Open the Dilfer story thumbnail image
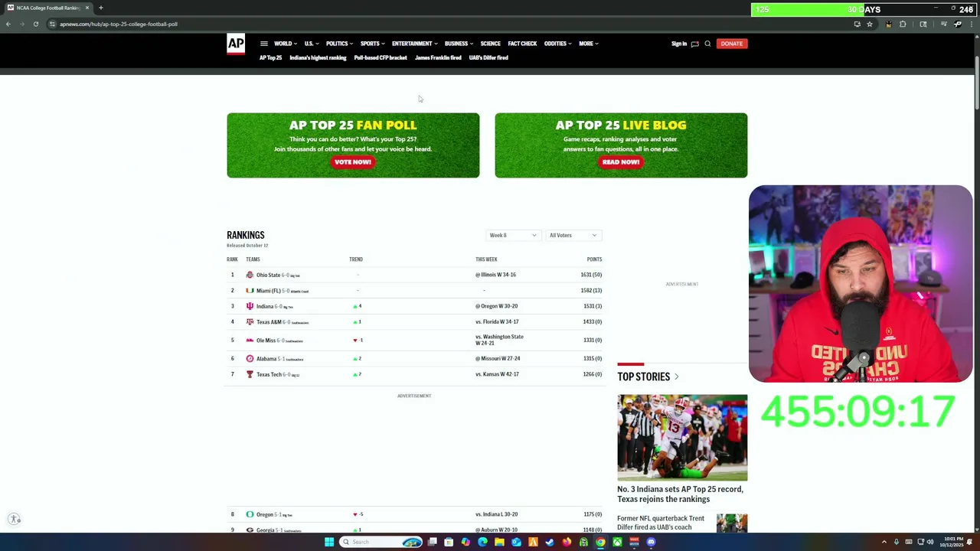Image resolution: width=980 pixels, height=551 pixels. click(732, 523)
